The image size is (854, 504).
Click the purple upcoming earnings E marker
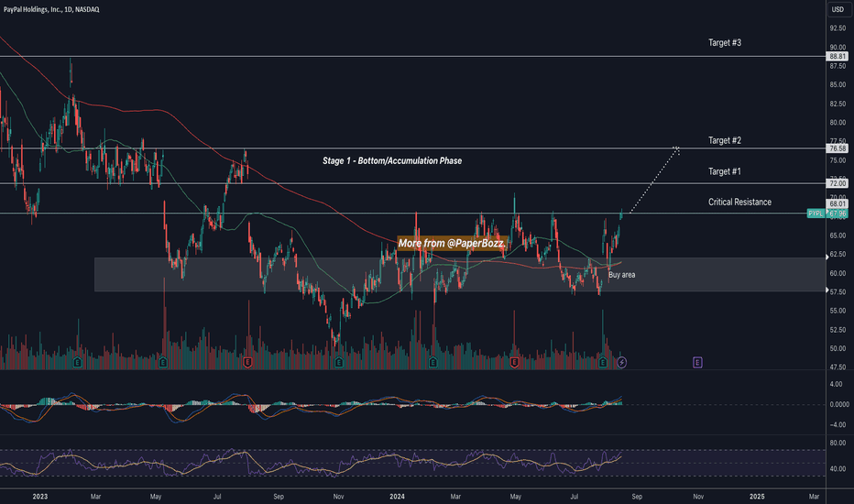[x=697, y=362]
